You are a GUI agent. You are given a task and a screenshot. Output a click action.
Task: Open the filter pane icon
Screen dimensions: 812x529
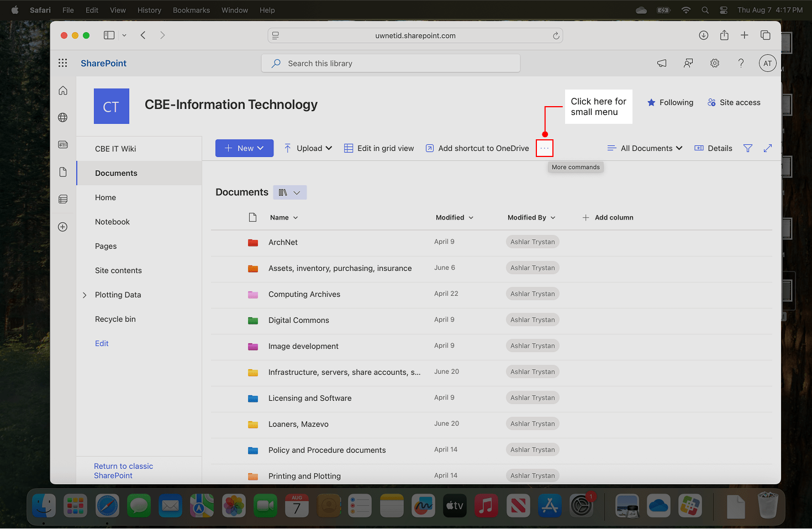click(747, 148)
